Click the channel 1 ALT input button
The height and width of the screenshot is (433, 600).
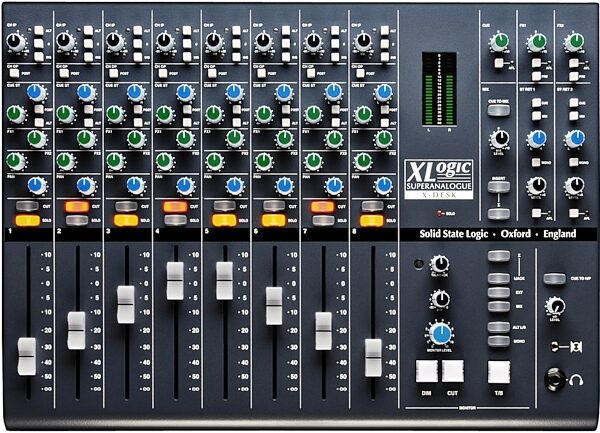(x=39, y=30)
